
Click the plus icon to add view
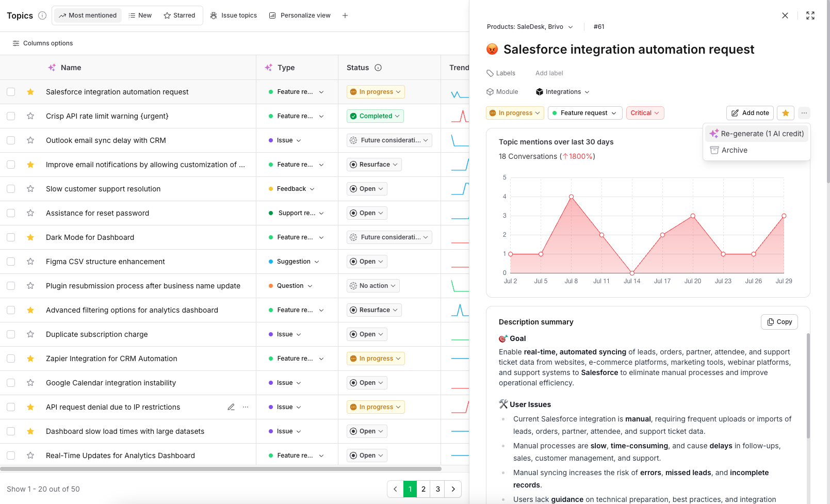click(x=345, y=15)
